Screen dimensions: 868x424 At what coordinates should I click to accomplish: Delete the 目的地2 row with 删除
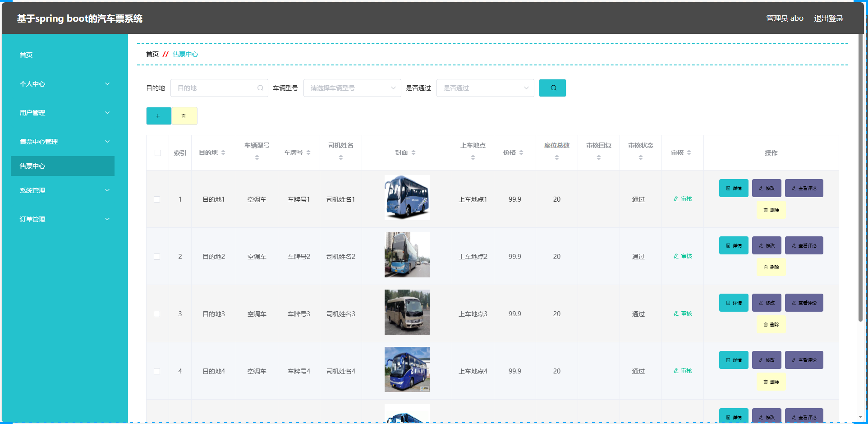pyautogui.click(x=771, y=267)
